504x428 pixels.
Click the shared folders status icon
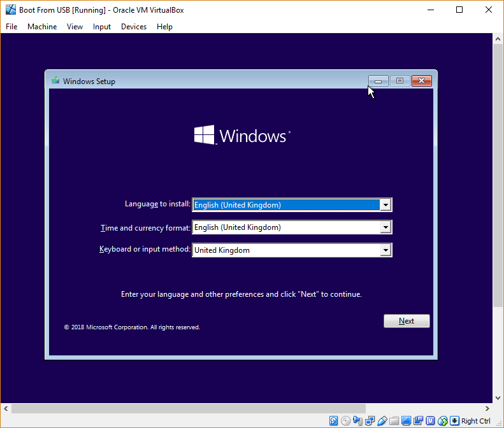tap(394, 420)
